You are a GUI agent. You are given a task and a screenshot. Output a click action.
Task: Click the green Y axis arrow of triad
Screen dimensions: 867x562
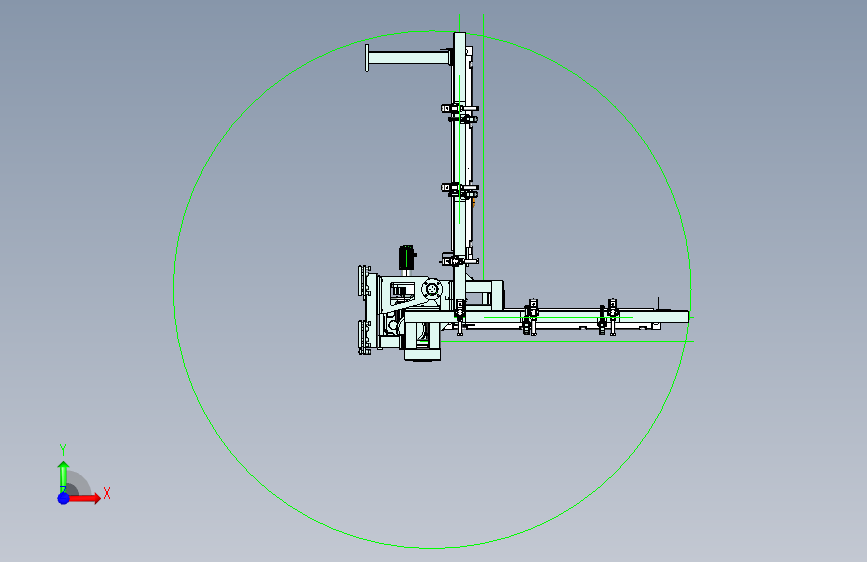(64, 476)
